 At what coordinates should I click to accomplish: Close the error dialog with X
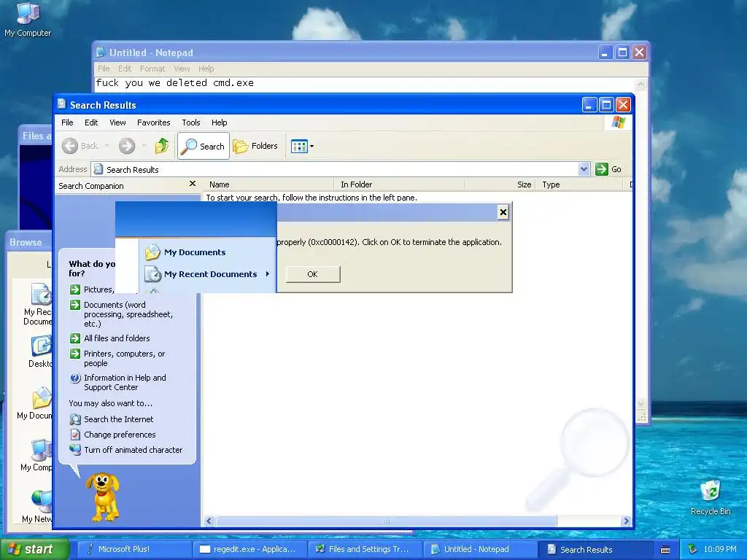pyautogui.click(x=503, y=212)
